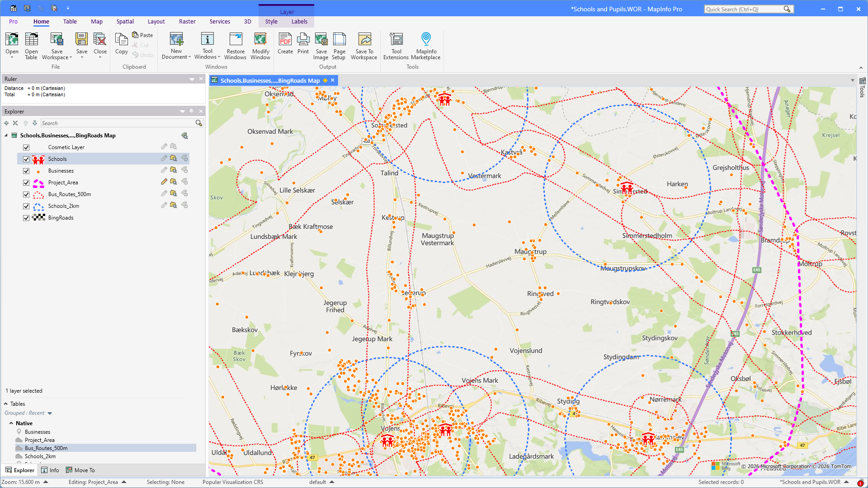Open the Labels layer tab
Viewport: 868px width, 488px height.
[299, 21]
